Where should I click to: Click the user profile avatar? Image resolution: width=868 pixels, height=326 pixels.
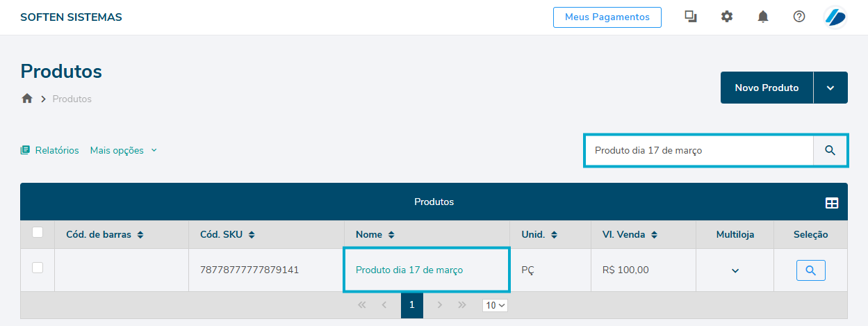point(835,17)
